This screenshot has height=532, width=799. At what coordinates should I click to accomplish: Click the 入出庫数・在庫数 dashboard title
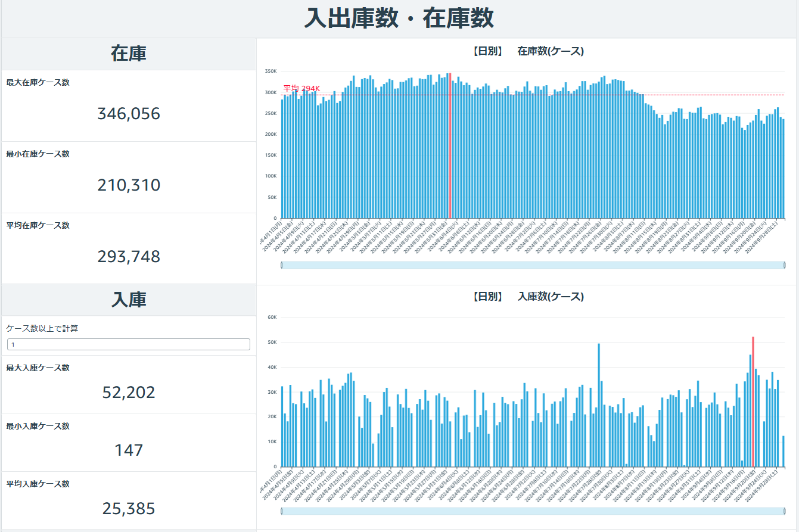(x=399, y=18)
